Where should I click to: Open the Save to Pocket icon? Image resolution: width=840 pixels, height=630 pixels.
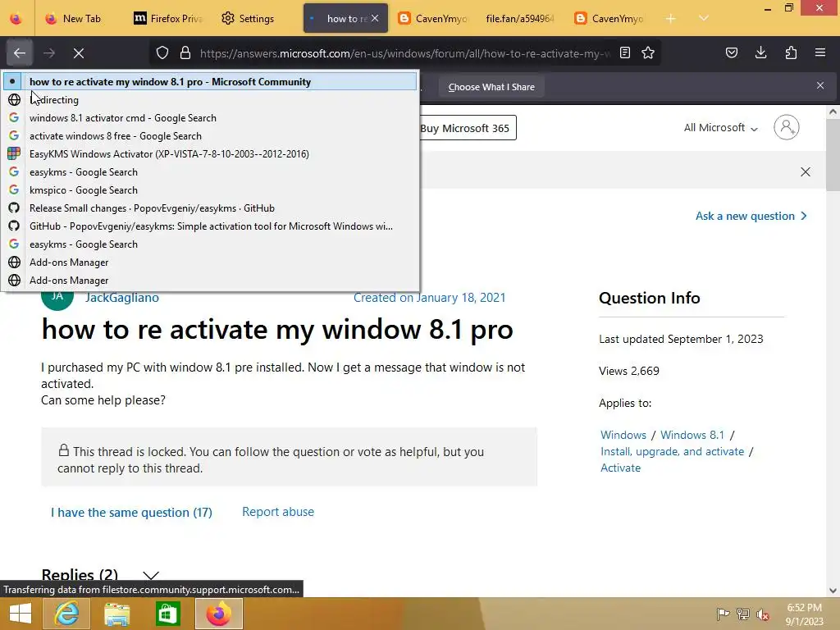731,52
